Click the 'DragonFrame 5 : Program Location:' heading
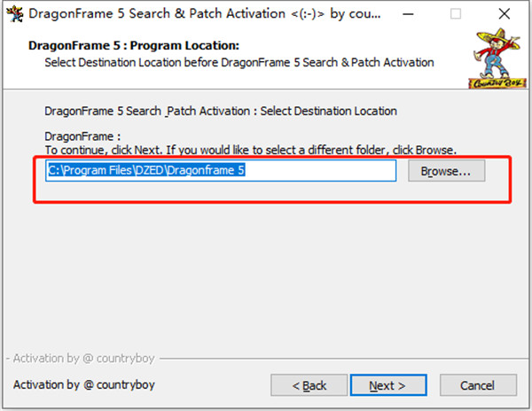The image size is (532, 411). 134,45
